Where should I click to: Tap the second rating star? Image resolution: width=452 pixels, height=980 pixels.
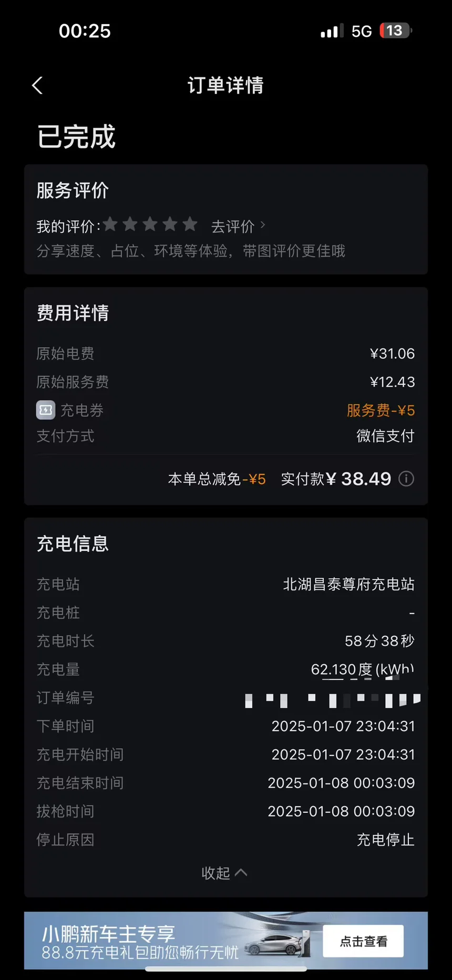(130, 224)
